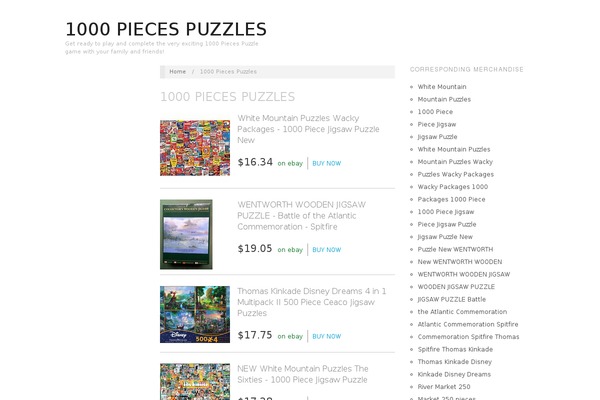Image resolution: width=600 pixels, height=400 pixels.
Task: Select White Mountain in sidebar list
Action: tap(442, 87)
